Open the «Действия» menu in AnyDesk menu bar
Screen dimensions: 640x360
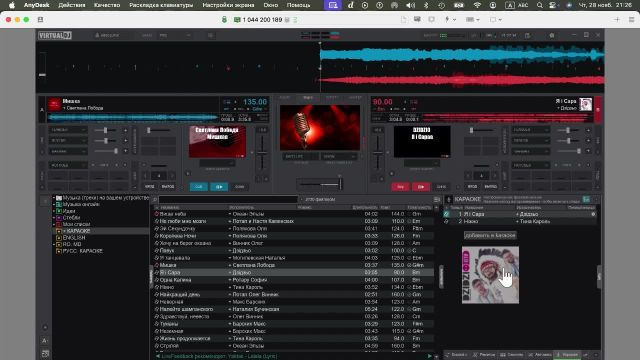point(72,5)
